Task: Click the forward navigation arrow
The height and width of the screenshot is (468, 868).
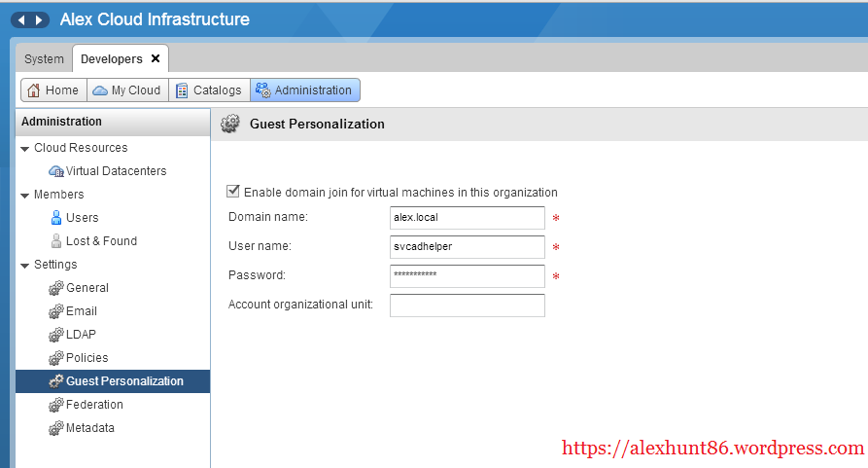Action: (39, 20)
